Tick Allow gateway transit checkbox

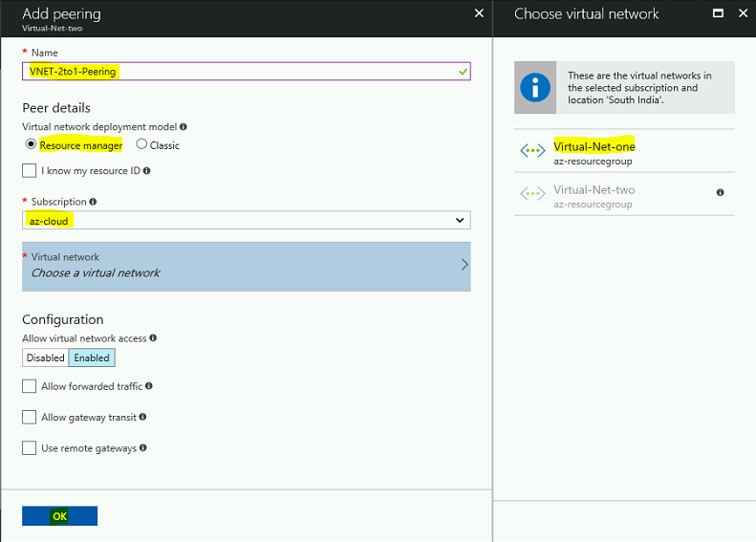click(x=29, y=417)
